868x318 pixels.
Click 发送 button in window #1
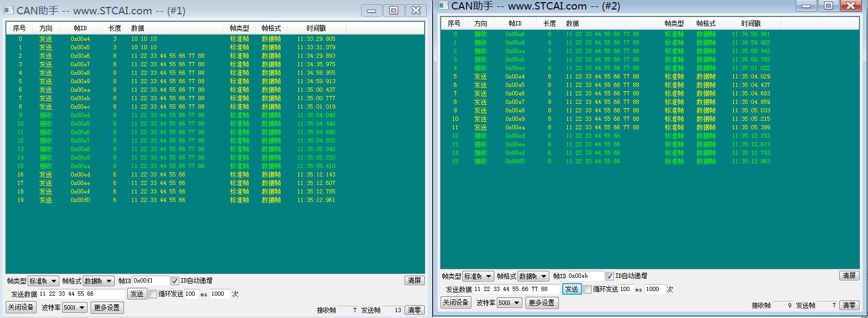click(x=137, y=294)
